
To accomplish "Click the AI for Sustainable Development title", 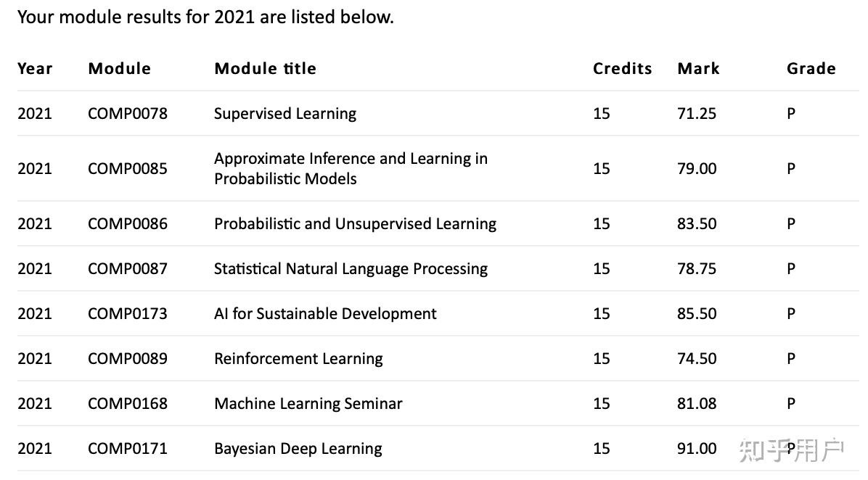I will pyautogui.click(x=325, y=314).
